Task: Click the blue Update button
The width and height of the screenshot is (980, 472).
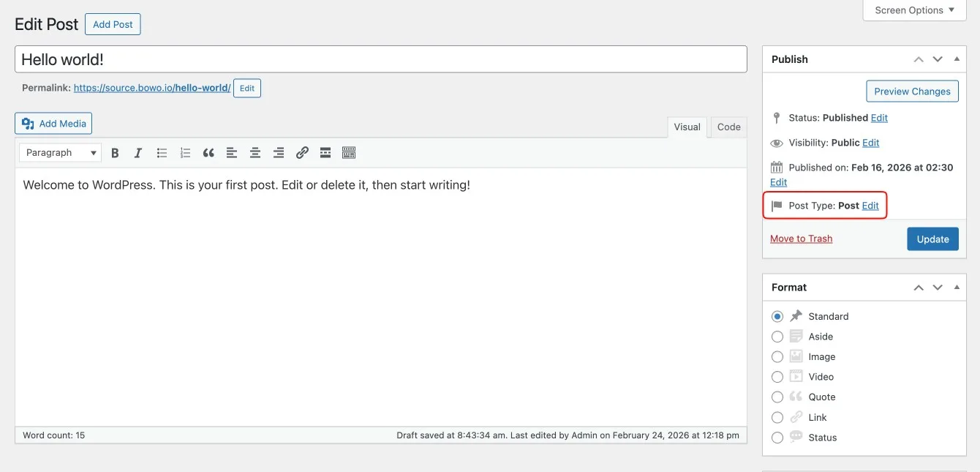Action: click(932, 239)
